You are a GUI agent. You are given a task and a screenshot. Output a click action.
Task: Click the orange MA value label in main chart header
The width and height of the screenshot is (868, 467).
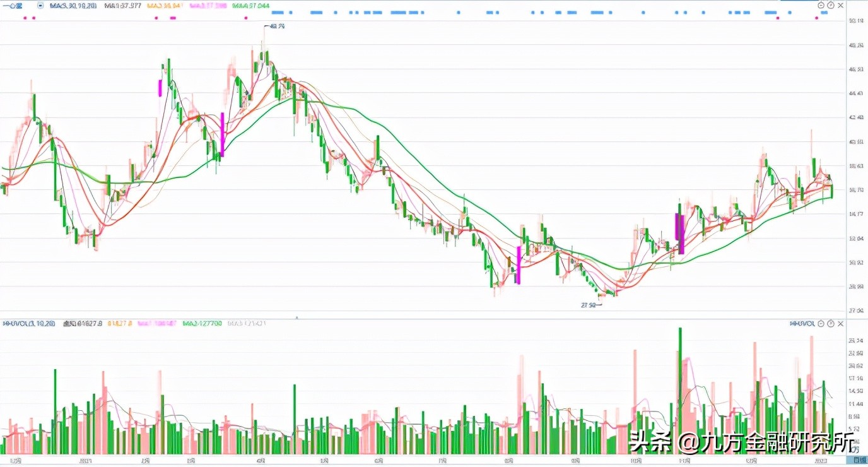(x=165, y=6)
